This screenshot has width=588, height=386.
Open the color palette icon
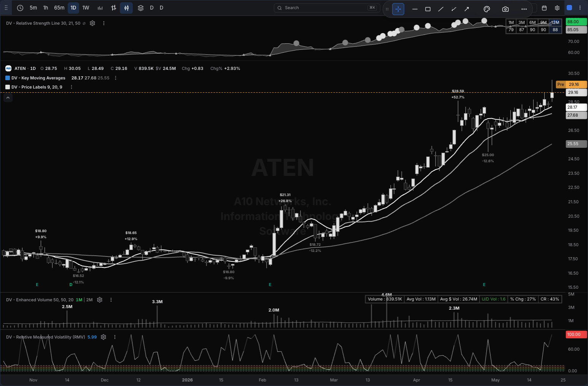(x=487, y=9)
